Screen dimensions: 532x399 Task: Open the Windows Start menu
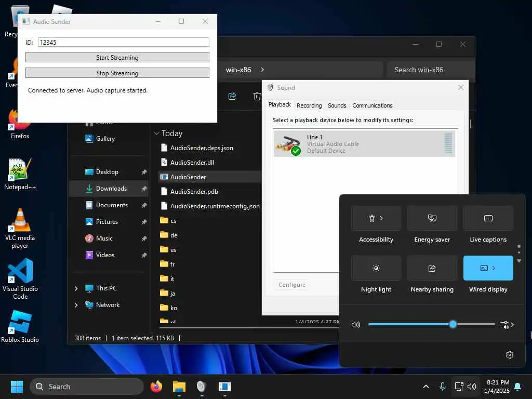(17, 387)
